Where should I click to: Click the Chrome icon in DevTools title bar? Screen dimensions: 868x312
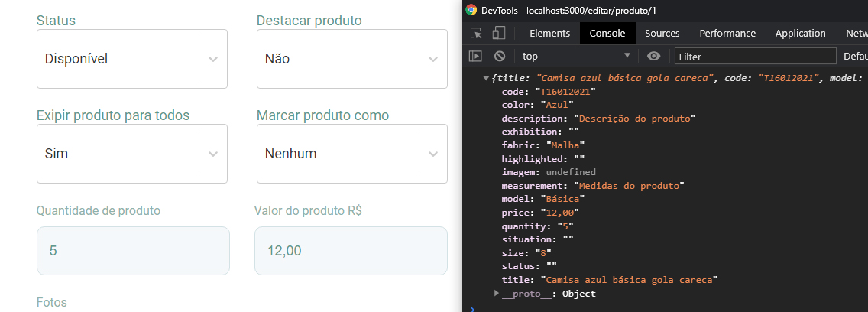coord(471,10)
